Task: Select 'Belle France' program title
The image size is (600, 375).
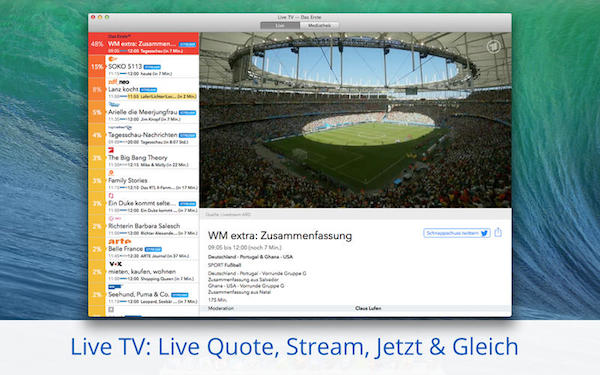Action: coord(126,249)
